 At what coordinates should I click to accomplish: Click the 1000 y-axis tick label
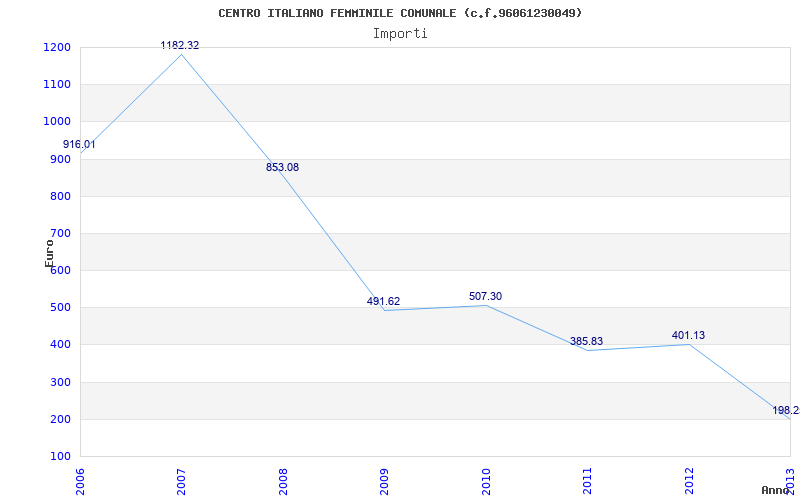[57, 122]
